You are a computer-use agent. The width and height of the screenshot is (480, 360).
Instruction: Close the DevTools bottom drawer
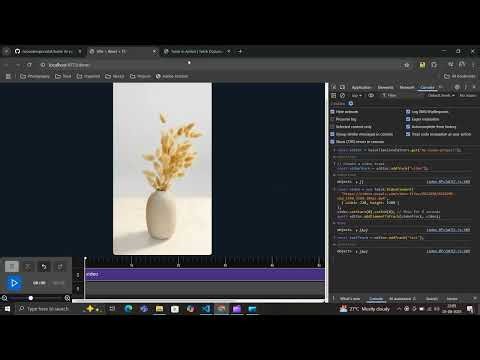click(x=475, y=298)
